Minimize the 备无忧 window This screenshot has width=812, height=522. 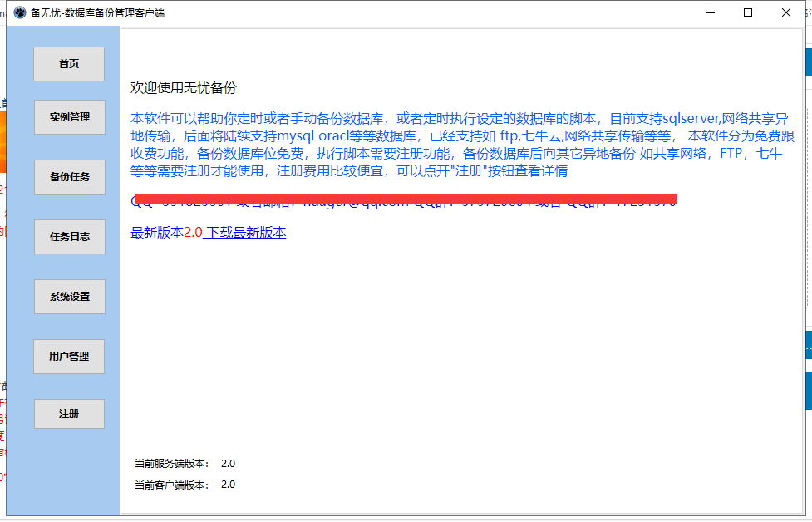click(x=711, y=12)
